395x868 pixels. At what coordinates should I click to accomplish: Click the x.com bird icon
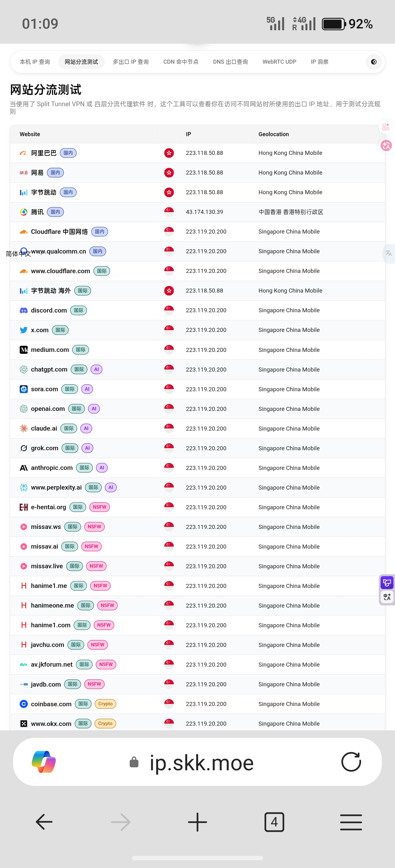pos(23,330)
